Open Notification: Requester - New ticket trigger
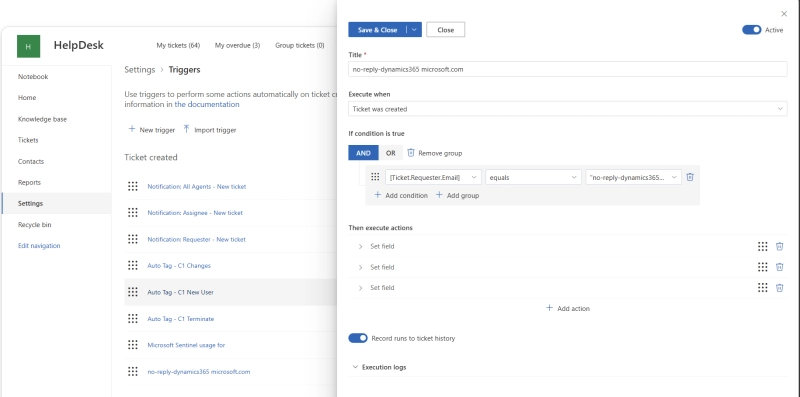The height and width of the screenshot is (397, 800). tap(196, 239)
